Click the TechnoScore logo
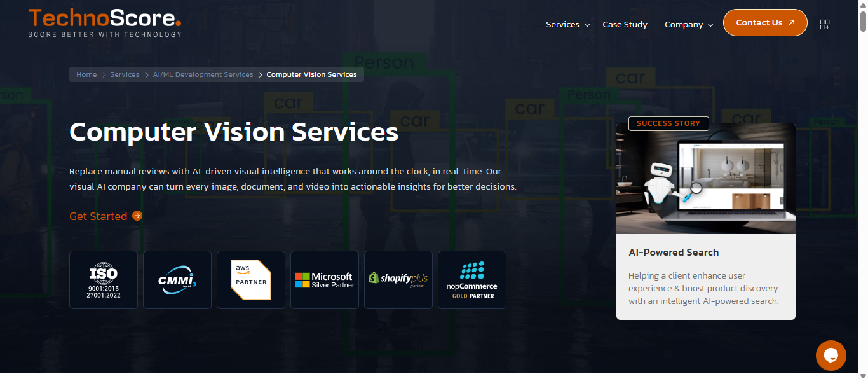The height and width of the screenshot is (381, 868). tap(105, 23)
